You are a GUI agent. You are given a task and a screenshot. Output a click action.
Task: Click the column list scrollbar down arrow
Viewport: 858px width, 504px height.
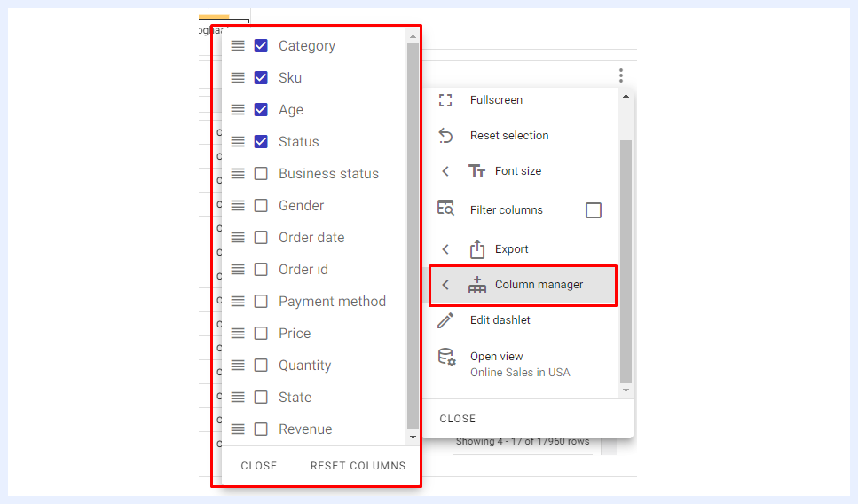tap(413, 437)
